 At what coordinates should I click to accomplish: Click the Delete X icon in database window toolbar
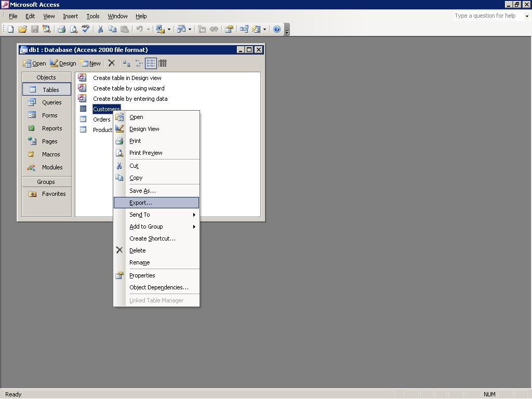coord(112,63)
